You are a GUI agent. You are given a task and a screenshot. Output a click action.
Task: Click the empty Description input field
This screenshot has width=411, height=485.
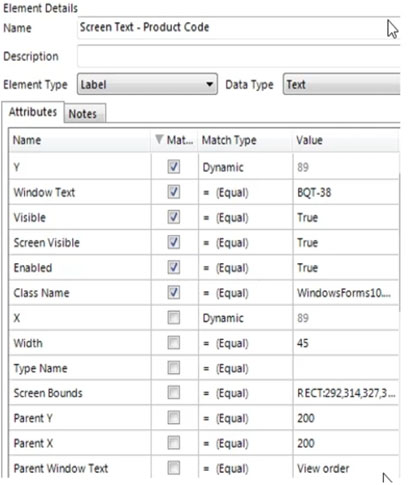[239, 56]
